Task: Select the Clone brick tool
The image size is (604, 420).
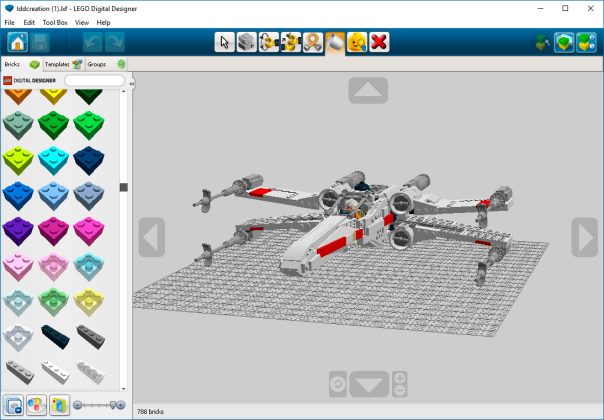Action: (247, 42)
